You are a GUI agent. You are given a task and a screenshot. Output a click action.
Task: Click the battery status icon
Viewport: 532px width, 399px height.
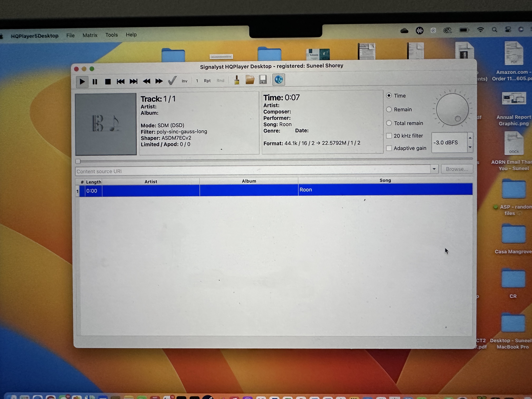click(464, 30)
